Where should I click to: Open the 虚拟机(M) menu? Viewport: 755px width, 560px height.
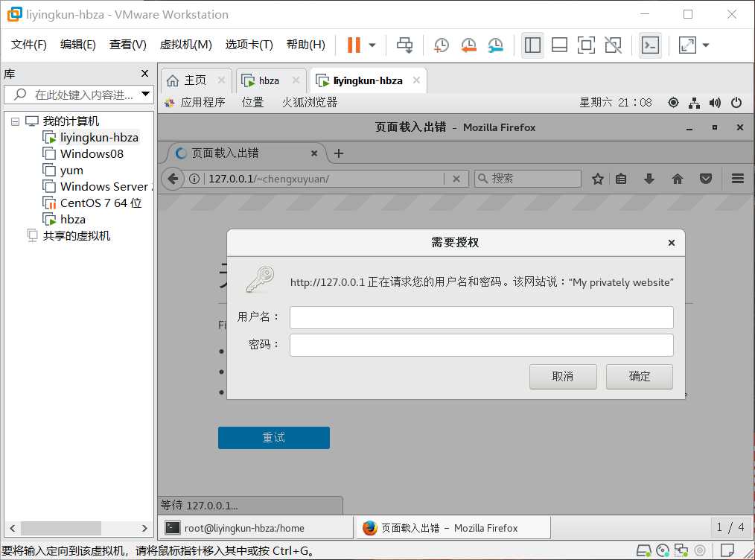(186, 45)
